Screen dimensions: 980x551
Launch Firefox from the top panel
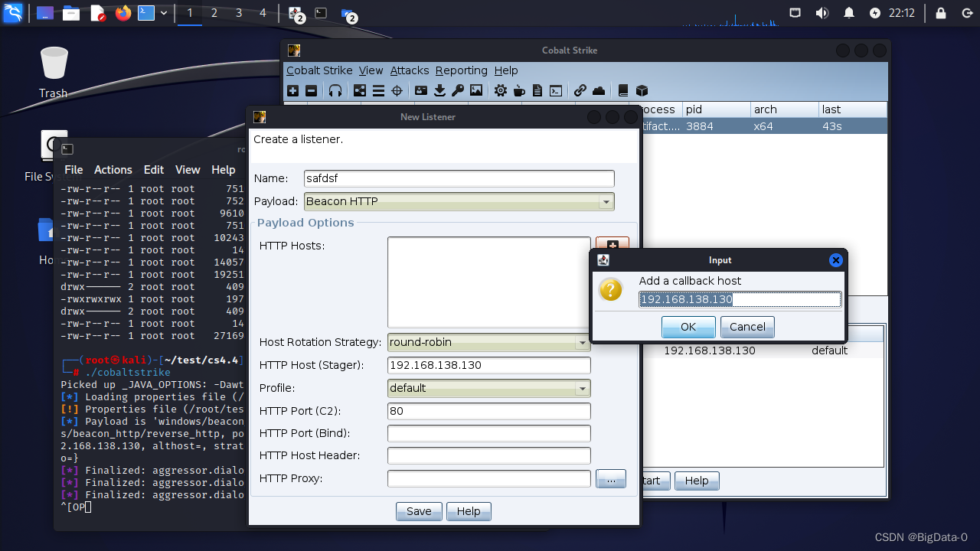click(123, 13)
